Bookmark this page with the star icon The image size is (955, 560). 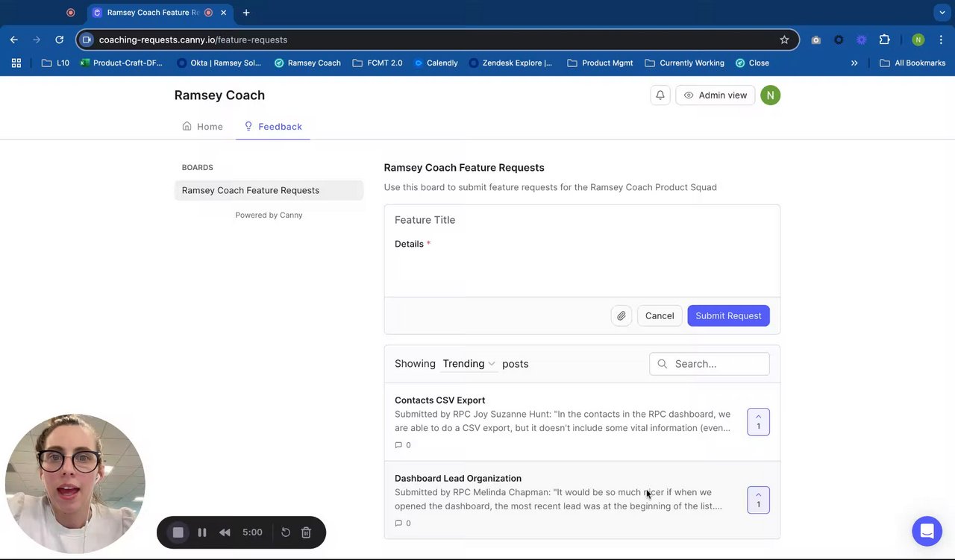click(784, 40)
